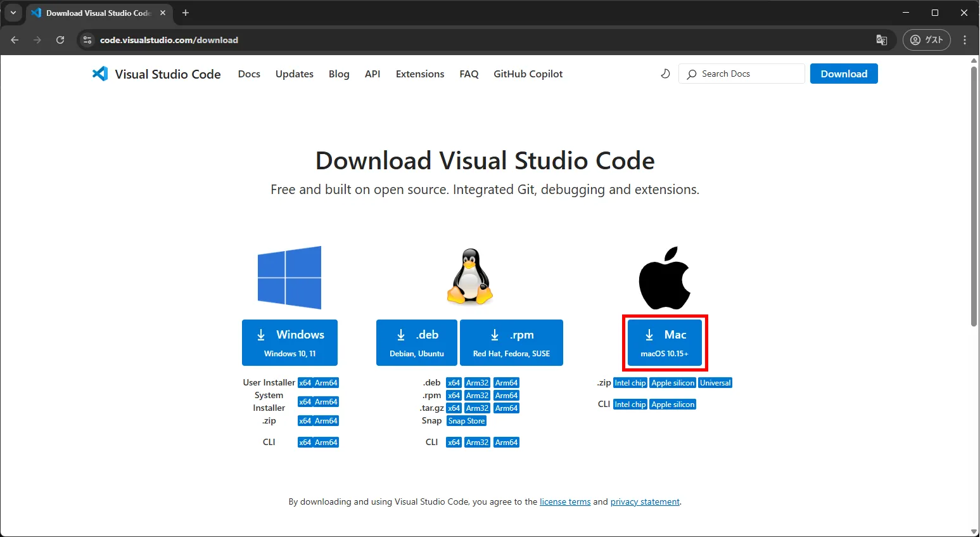Select Windows System Installer x64

(x=305, y=402)
